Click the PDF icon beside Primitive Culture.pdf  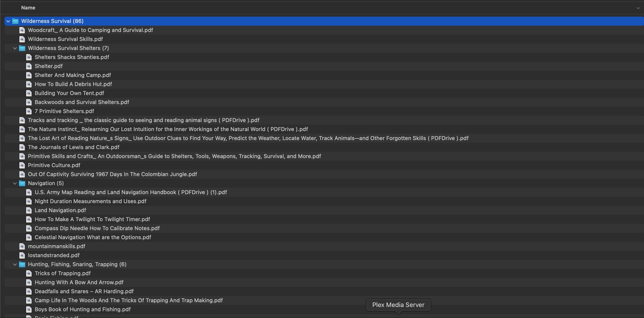[22, 165]
